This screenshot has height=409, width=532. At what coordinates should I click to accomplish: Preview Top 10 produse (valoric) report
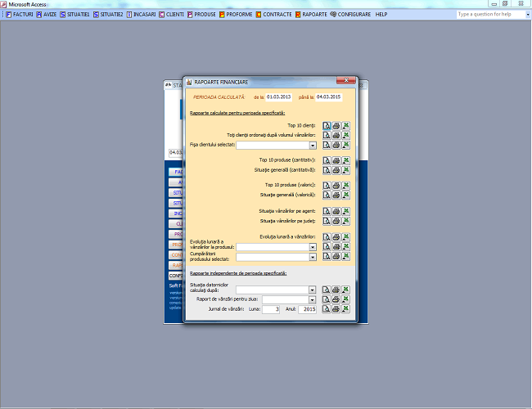327,186
